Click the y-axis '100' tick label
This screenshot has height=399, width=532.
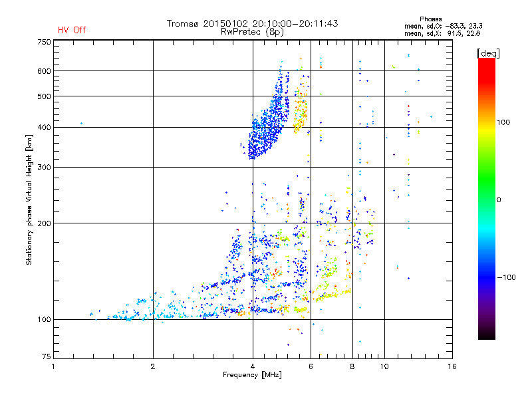point(44,319)
